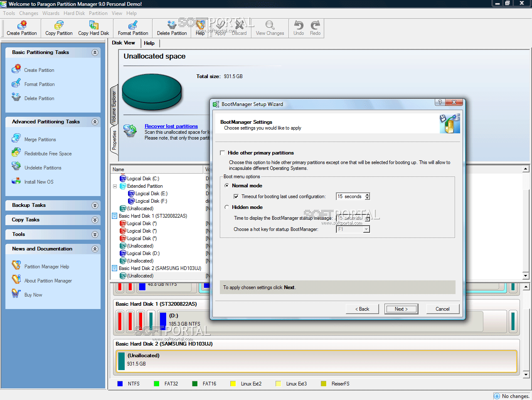Open Merge Partitions task
This screenshot has height=400, width=532.
pyautogui.click(x=40, y=140)
